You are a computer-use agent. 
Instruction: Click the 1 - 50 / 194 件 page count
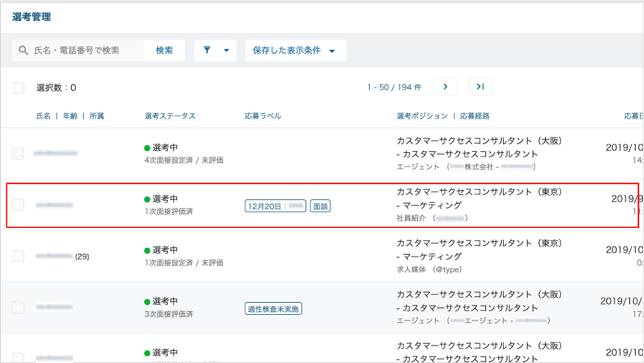point(394,87)
